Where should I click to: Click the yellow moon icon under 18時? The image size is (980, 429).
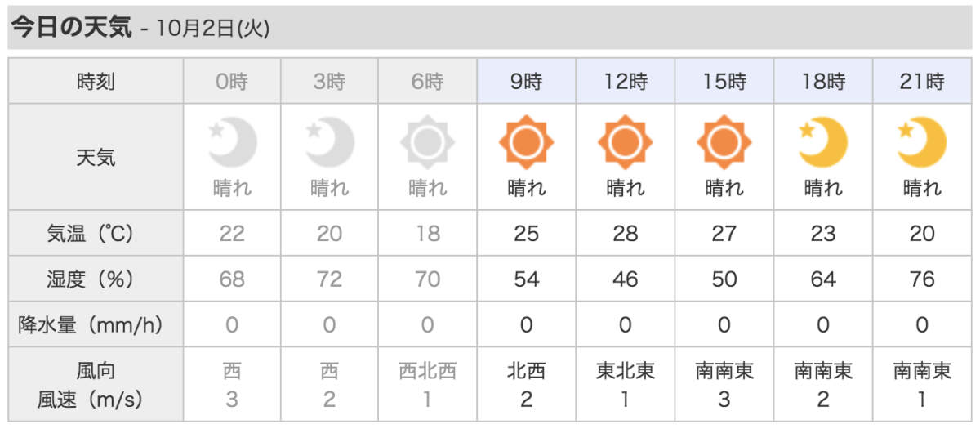(x=823, y=143)
